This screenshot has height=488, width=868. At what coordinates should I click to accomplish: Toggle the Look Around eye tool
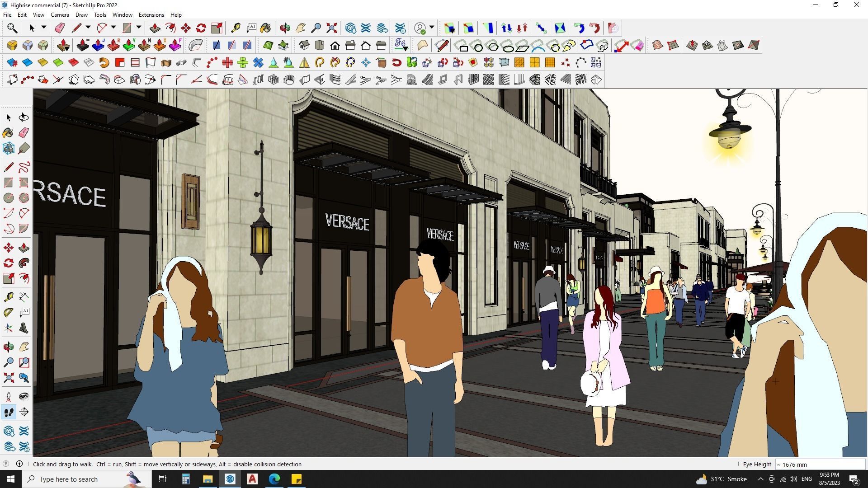coord(24,397)
